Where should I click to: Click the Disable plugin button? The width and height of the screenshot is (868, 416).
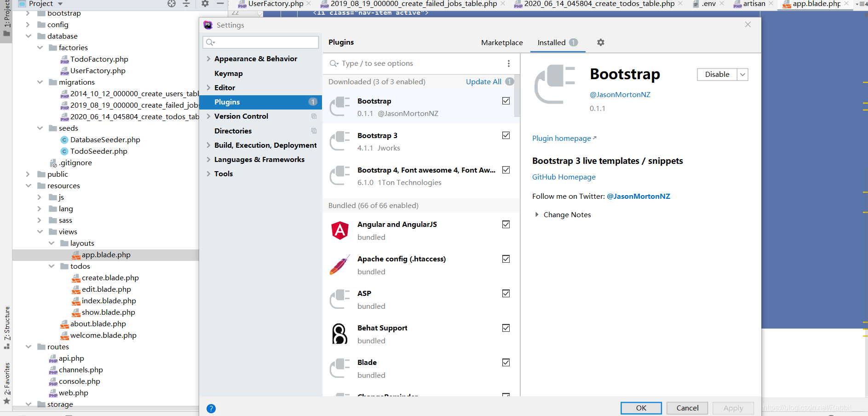click(x=717, y=75)
